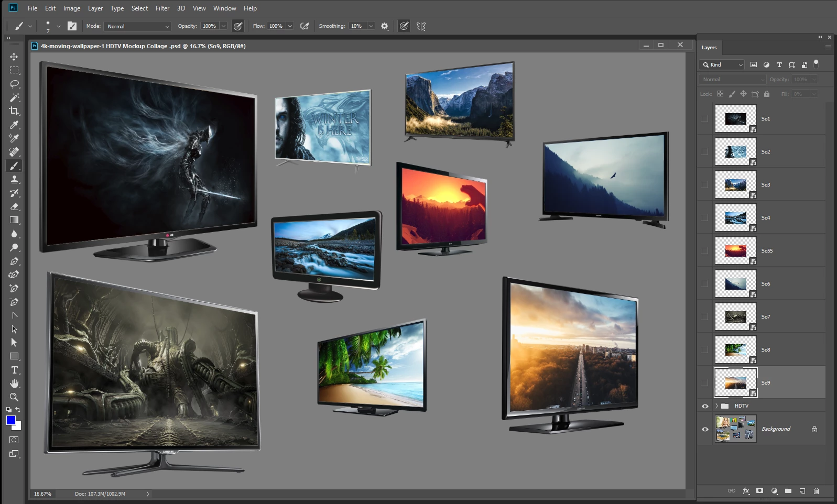This screenshot has height=504, width=837.
Task: Delete layer using the trash icon
Action: (816, 491)
